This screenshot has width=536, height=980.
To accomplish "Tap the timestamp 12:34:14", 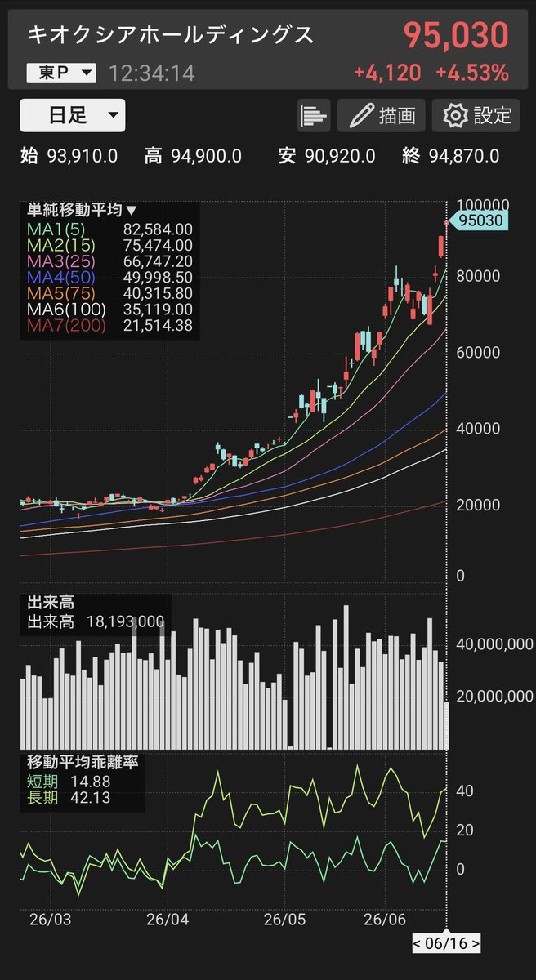I will pyautogui.click(x=151, y=73).
